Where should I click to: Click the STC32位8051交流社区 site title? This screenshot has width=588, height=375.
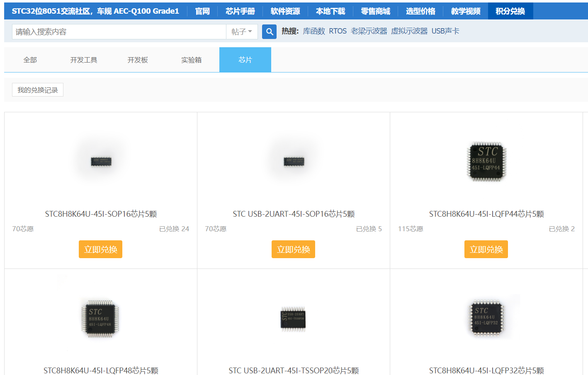(x=95, y=11)
